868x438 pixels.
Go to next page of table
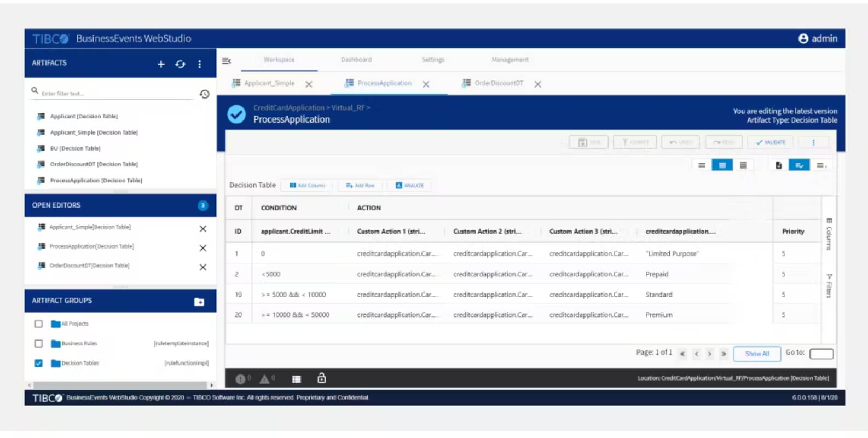click(x=710, y=354)
